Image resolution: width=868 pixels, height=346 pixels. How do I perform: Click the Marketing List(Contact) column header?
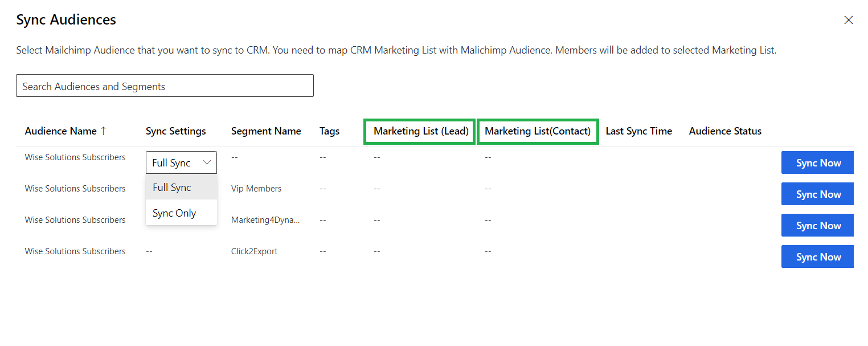537,131
